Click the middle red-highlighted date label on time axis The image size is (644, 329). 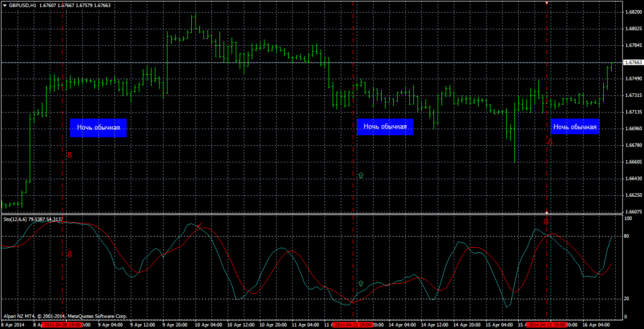click(353, 325)
